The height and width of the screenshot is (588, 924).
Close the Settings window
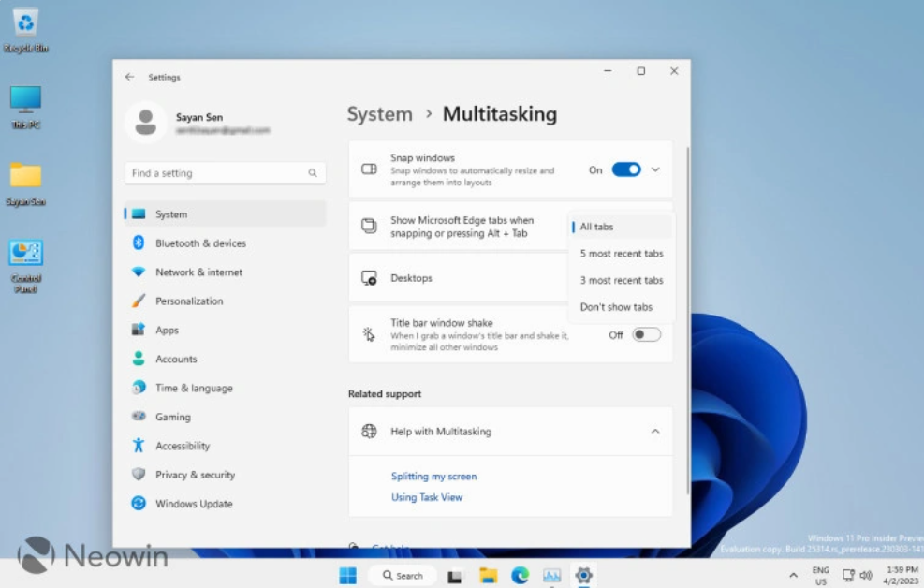coord(674,71)
